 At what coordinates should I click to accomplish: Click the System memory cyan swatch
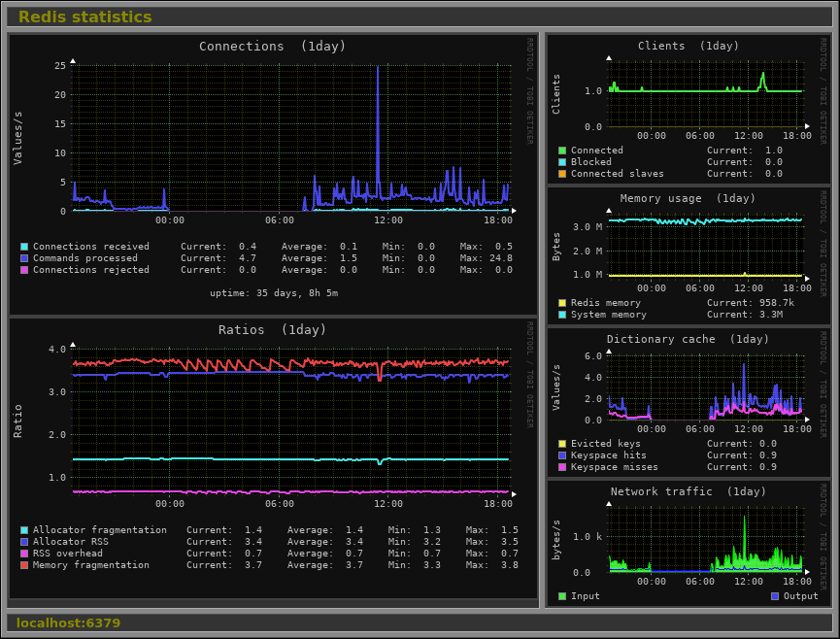click(562, 315)
